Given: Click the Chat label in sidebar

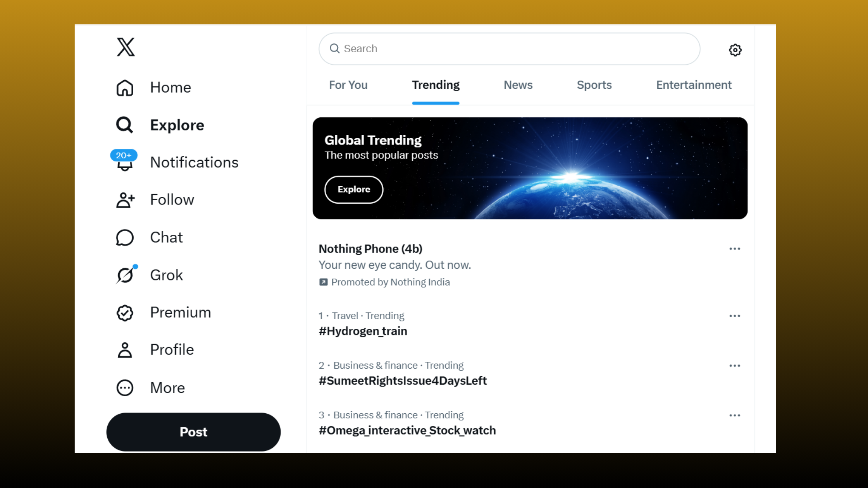Looking at the screenshot, I should click(166, 237).
